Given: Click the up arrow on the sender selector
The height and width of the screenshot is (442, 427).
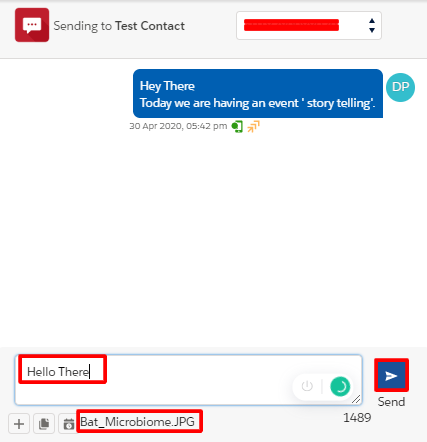Looking at the screenshot, I should [x=372, y=21].
